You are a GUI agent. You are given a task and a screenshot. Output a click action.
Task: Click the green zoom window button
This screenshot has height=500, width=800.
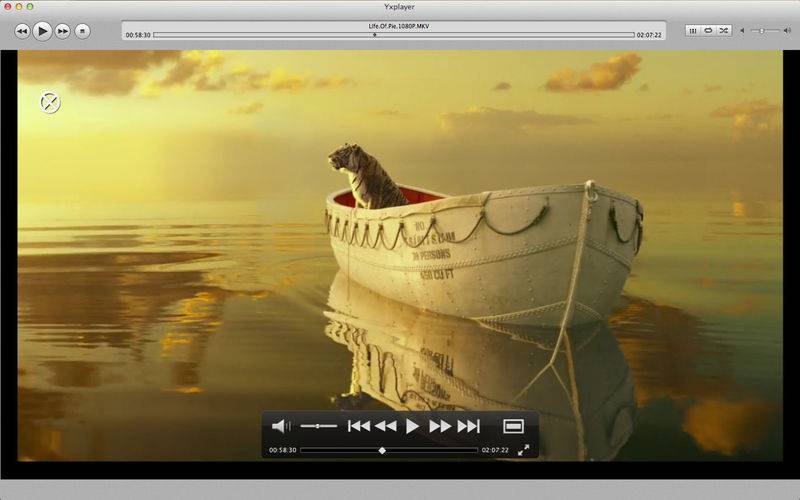coord(30,7)
